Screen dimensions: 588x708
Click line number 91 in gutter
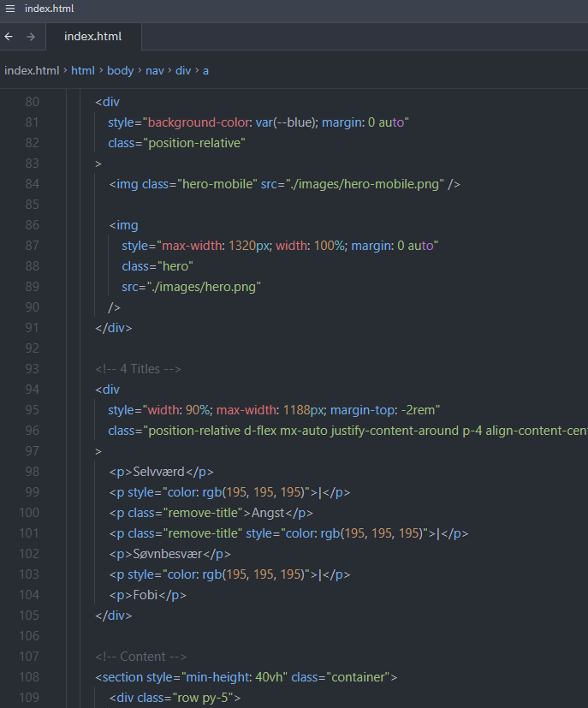click(x=32, y=328)
